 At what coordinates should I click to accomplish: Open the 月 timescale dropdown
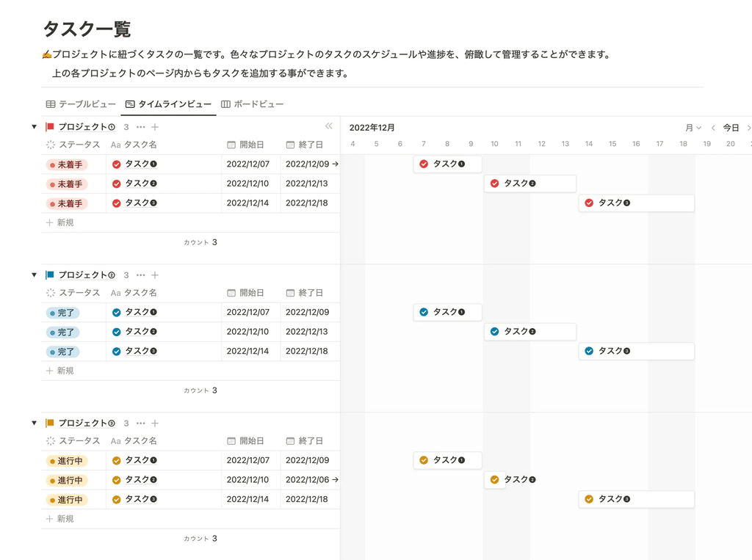pos(693,128)
